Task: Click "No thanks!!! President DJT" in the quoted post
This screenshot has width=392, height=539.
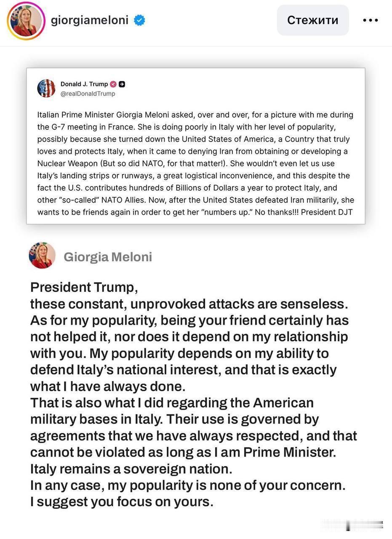Action: click(304, 212)
